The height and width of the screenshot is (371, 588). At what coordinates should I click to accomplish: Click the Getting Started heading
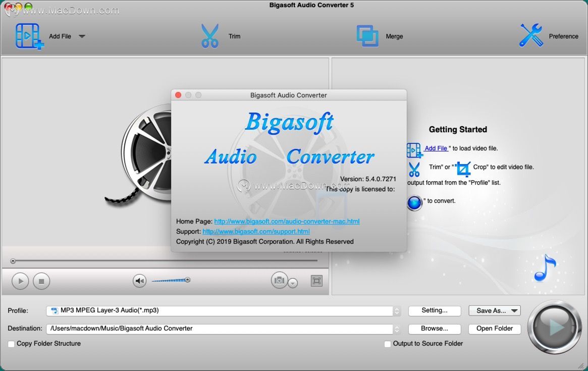(x=458, y=129)
